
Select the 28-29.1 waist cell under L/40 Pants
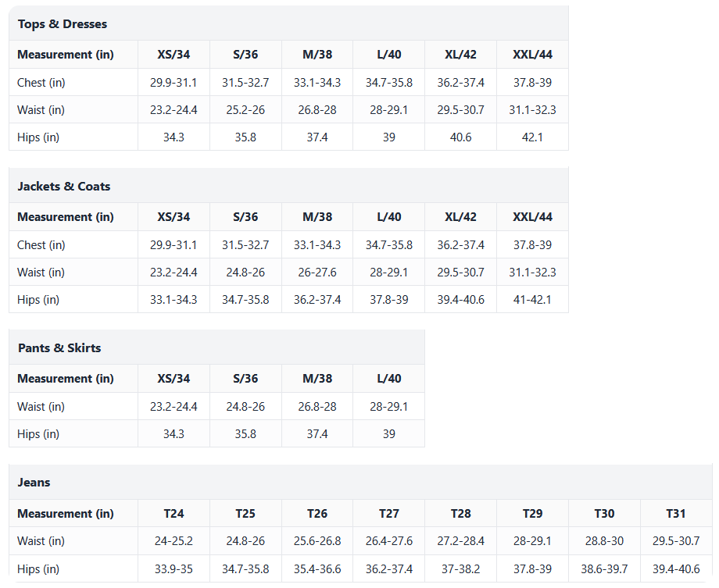coord(388,406)
